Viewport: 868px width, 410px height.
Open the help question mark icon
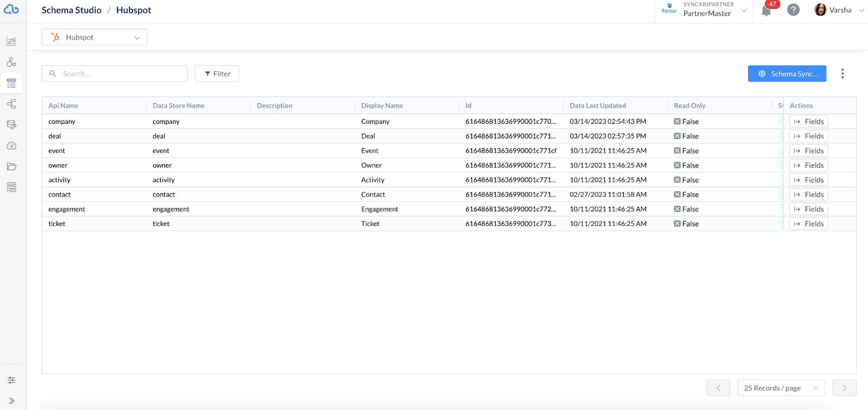[x=793, y=10]
